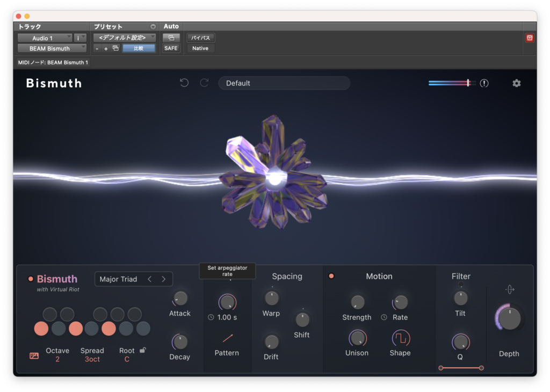The width and height of the screenshot is (550, 392).
Task: Toggle the Root lock icon
Action: pyautogui.click(x=143, y=350)
